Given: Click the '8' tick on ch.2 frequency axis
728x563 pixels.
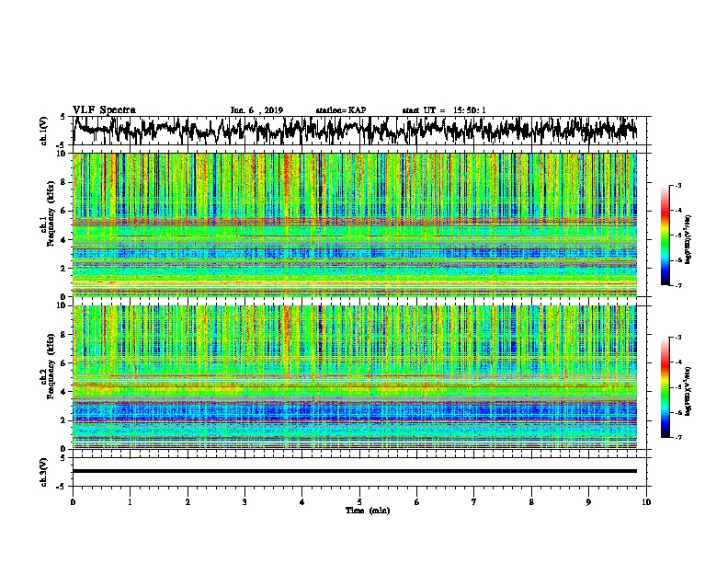Looking at the screenshot, I should point(65,335).
